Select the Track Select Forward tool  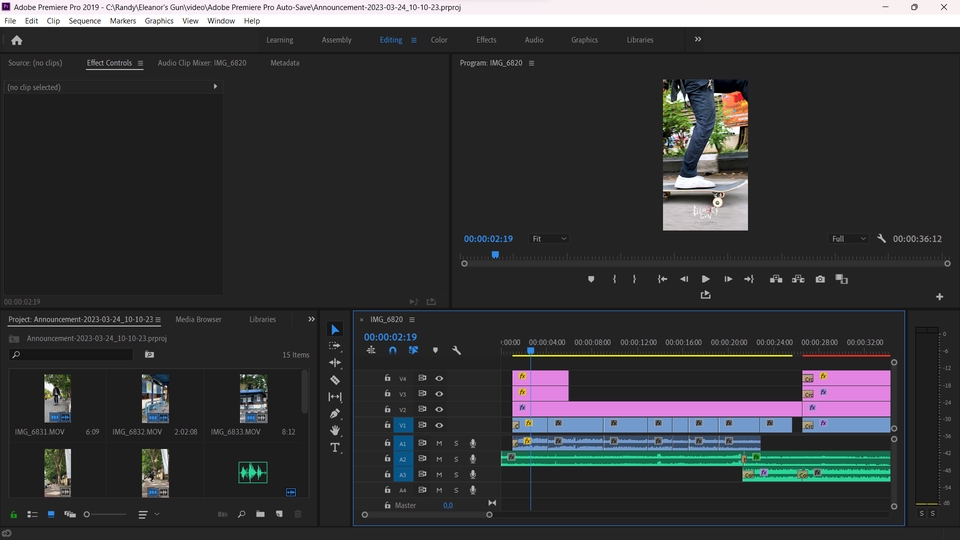335,346
